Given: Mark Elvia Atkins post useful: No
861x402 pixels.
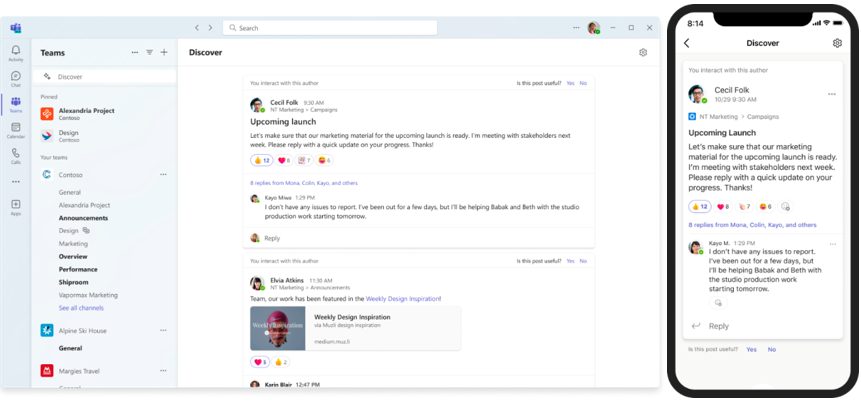Looking at the screenshot, I should coord(583,261).
